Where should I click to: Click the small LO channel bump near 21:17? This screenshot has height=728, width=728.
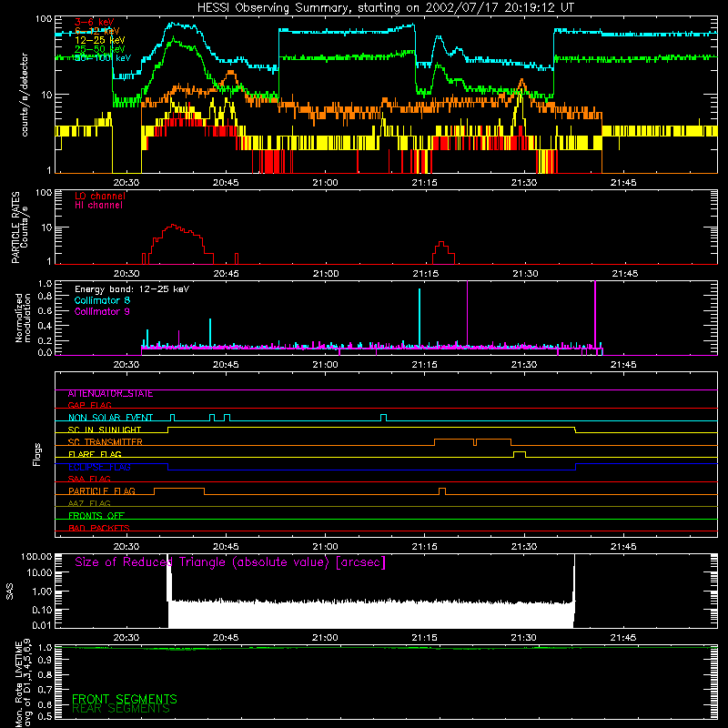(x=443, y=253)
